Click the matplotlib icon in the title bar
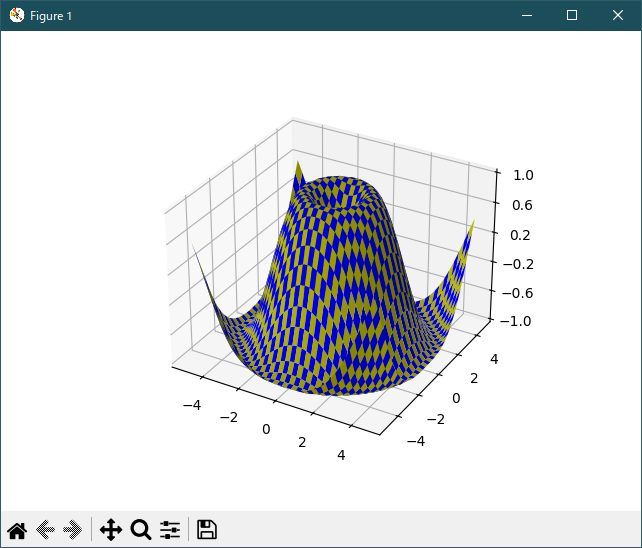Image resolution: width=642 pixels, height=548 pixels. 16,15
